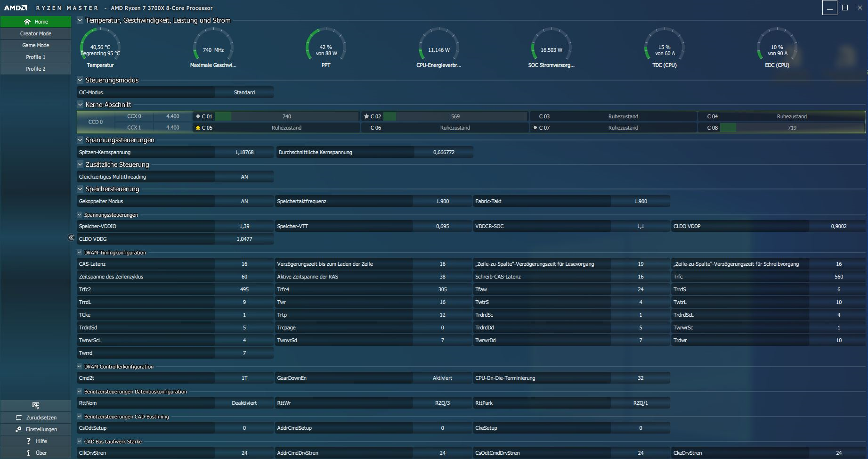Viewport: 868px width, 459px height.
Task: Collapse Benutzersteuerungen CAD-Bustiming subsection
Action: click(80, 417)
